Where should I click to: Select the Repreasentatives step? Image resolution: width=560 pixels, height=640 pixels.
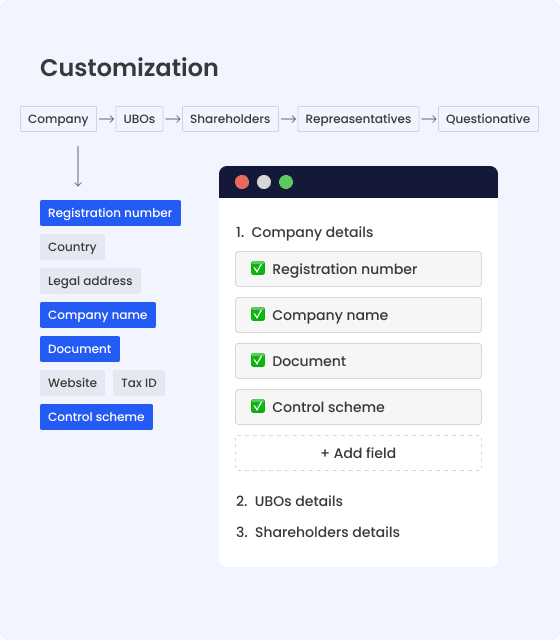[358, 119]
